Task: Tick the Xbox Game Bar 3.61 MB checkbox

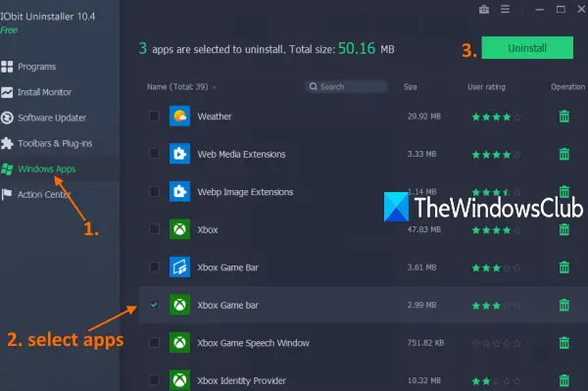Action: [x=154, y=267]
